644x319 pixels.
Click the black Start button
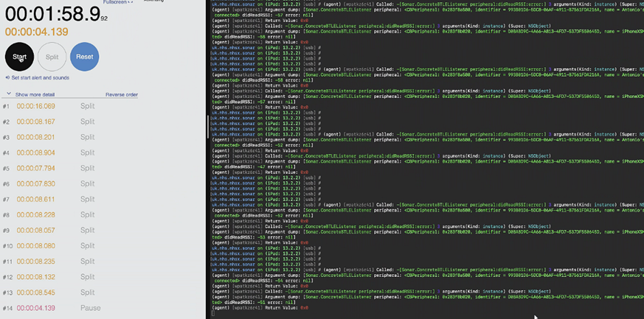[x=19, y=57]
